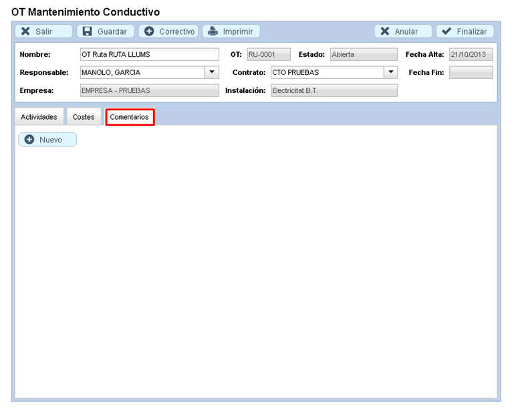Expand the Responsable dropdown arrow
Screen dimensions: 520x420
click(x=212, y=72)
